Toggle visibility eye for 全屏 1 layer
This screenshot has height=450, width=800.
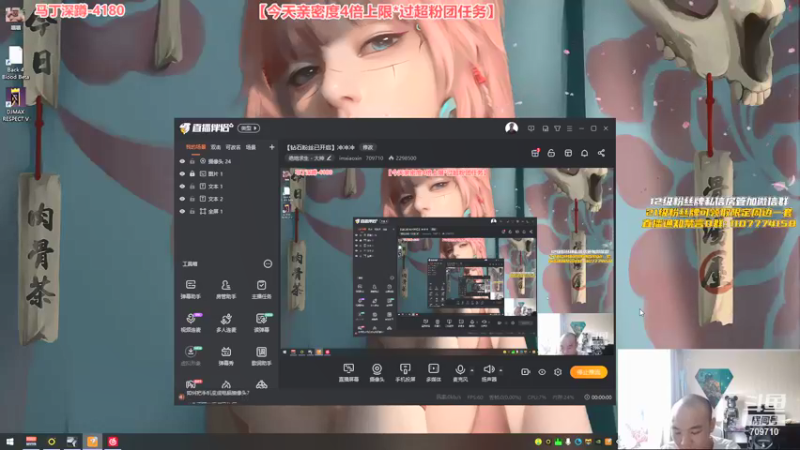182,211
